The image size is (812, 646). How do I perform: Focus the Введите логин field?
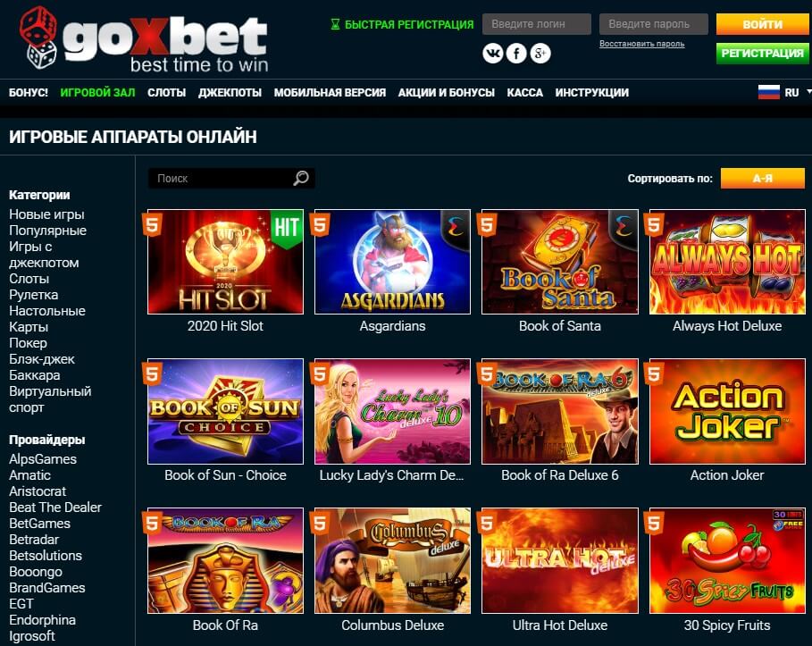click(x=537, y=24)
